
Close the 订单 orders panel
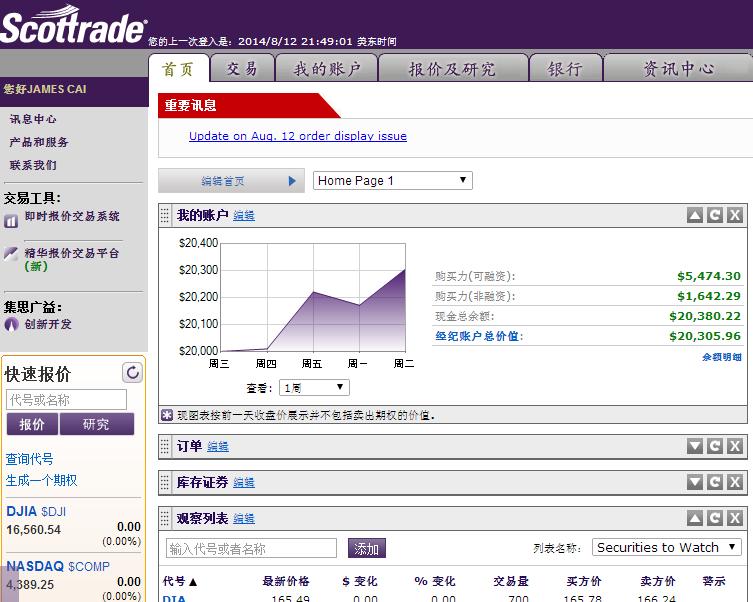click(x=735, y=446)
